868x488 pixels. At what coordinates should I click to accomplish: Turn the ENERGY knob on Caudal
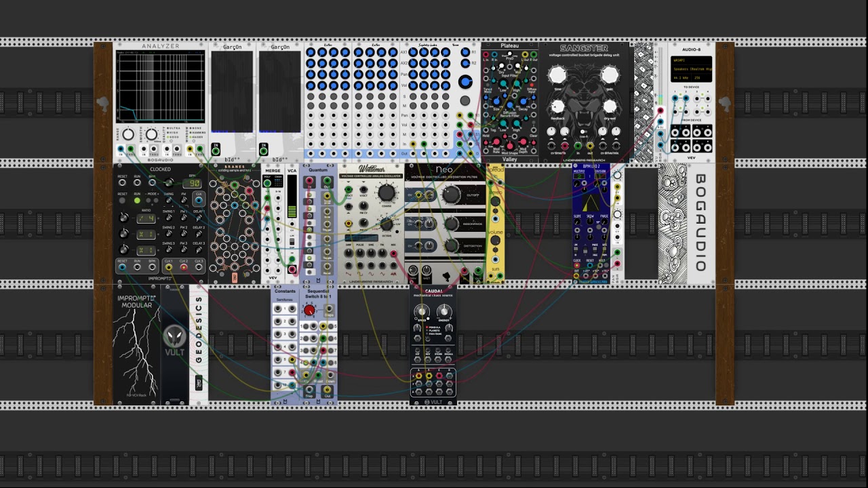[444, 311]
